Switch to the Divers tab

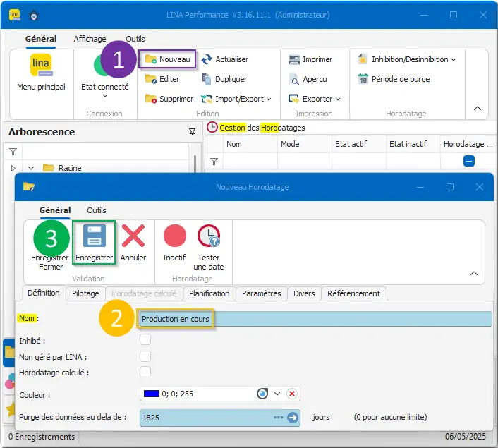coord(304,293)
